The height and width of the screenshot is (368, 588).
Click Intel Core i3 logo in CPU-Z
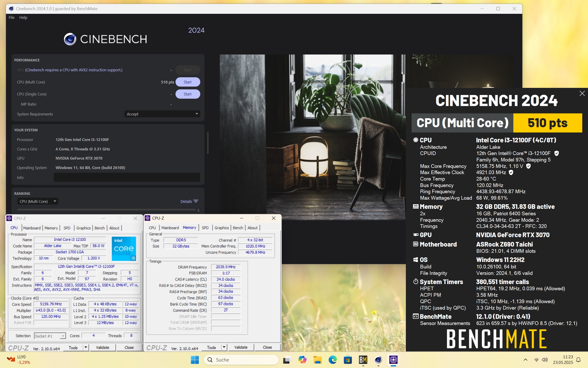pyautogui.click(x=124, y=248)
